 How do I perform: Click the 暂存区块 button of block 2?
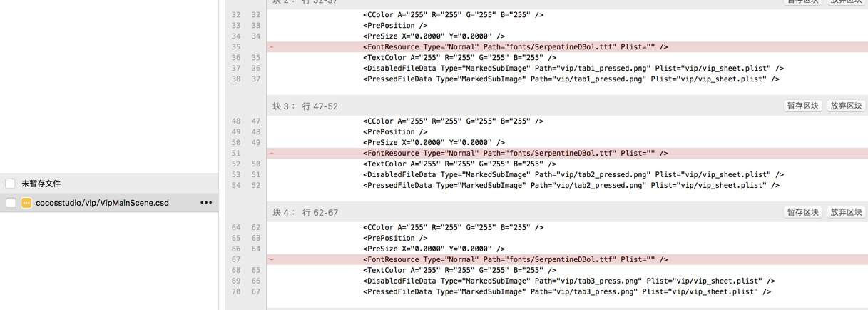pos(802,2)
